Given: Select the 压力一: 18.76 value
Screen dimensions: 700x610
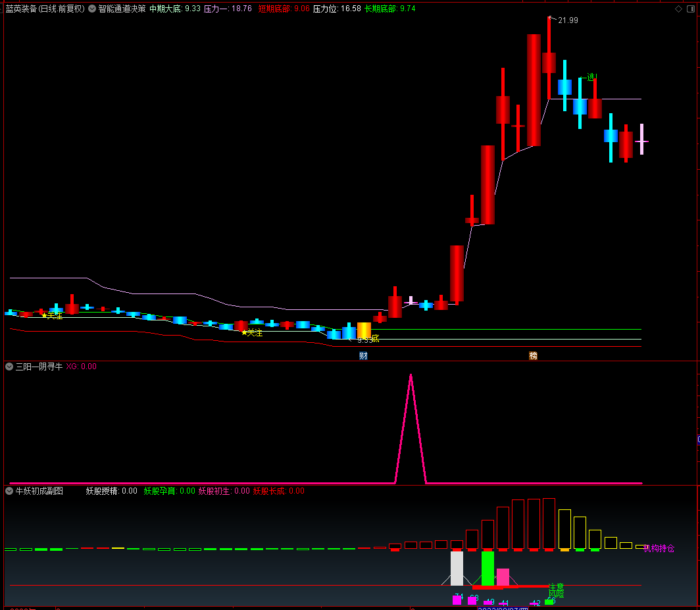Looking at the screenshot, I should (228, 9).
